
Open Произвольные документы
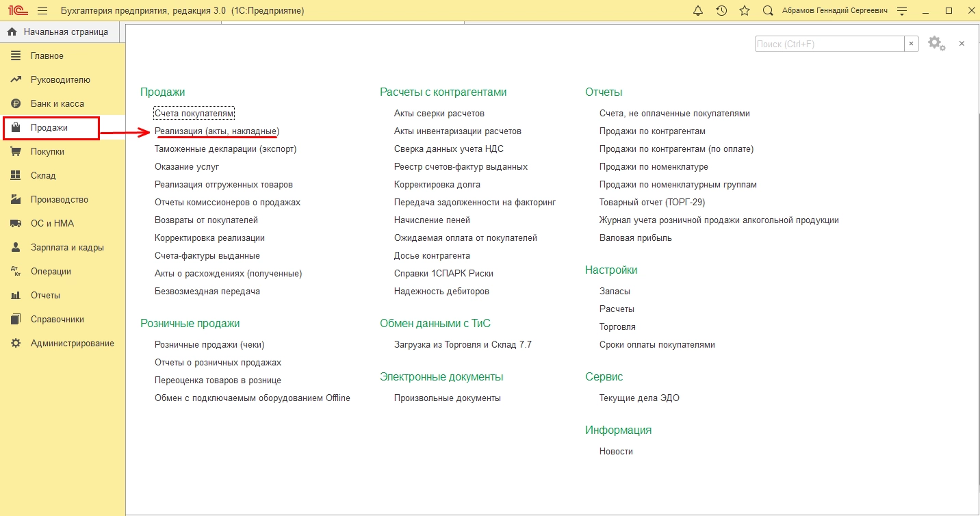448,398
